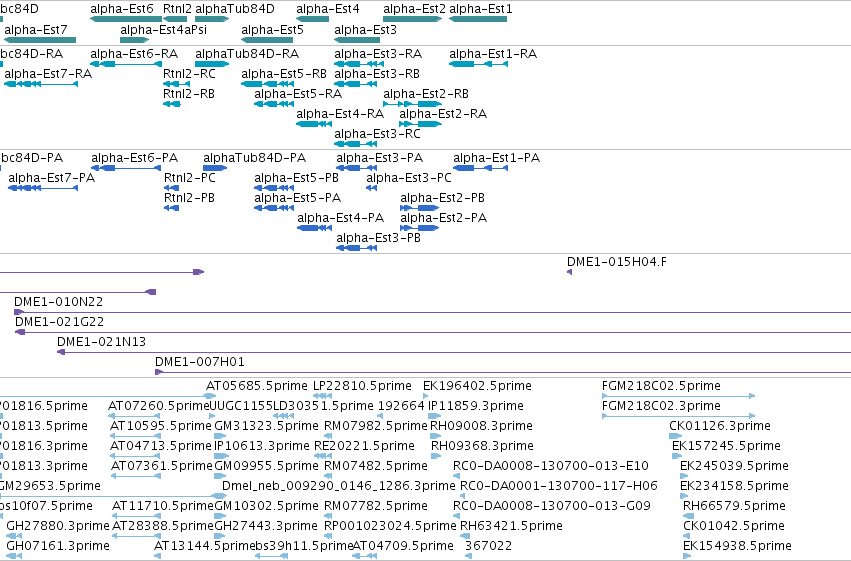The image size is (851, 561).
Task: Click the AT04709.5prime EST label
Action: tap(403, 546)
